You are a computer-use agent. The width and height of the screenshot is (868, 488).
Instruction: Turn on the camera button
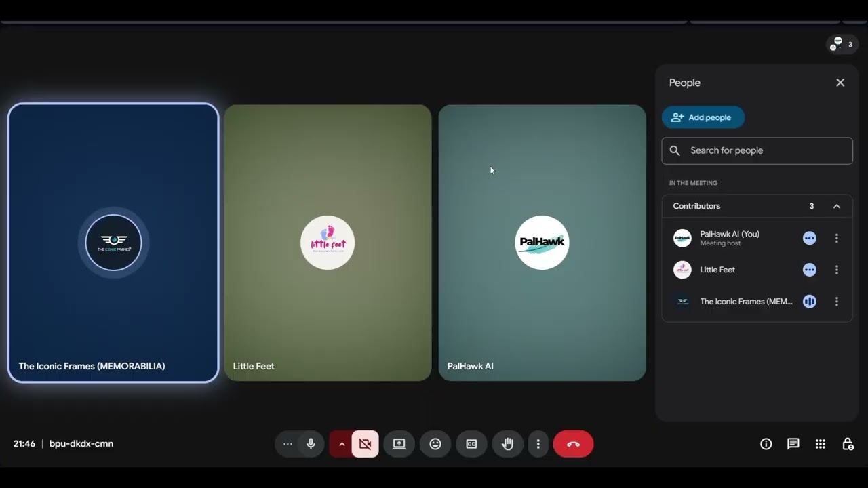[x=365, y=444]
